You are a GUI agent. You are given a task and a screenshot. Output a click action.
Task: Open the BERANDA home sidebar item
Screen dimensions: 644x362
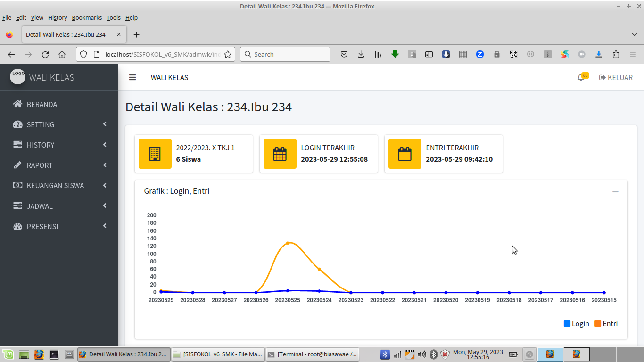tap(59, 104)
